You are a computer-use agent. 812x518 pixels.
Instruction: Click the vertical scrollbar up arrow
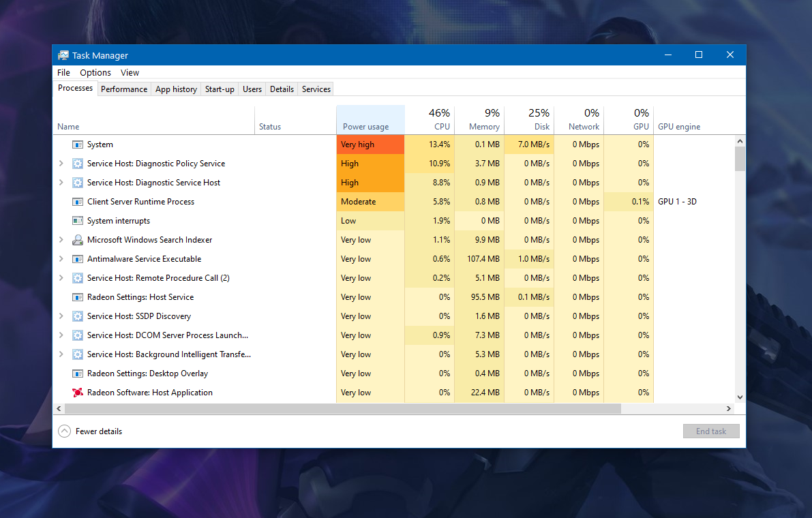[x=740, y=141]
